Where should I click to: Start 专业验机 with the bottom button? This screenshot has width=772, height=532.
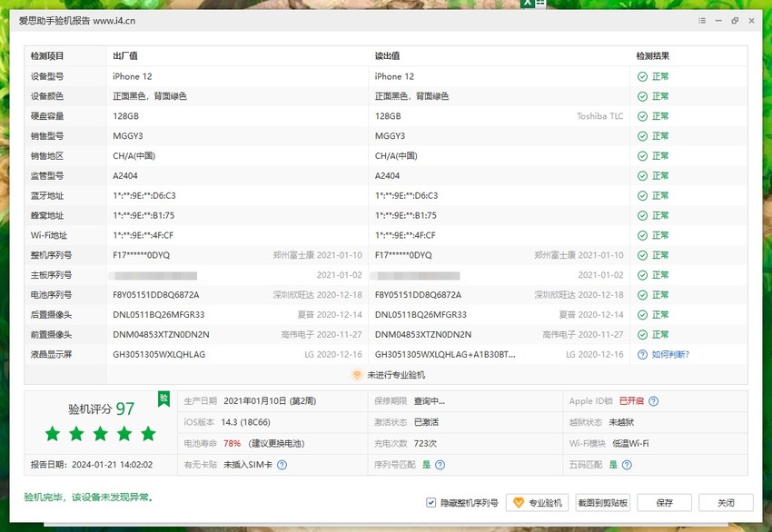pos(537,502)
